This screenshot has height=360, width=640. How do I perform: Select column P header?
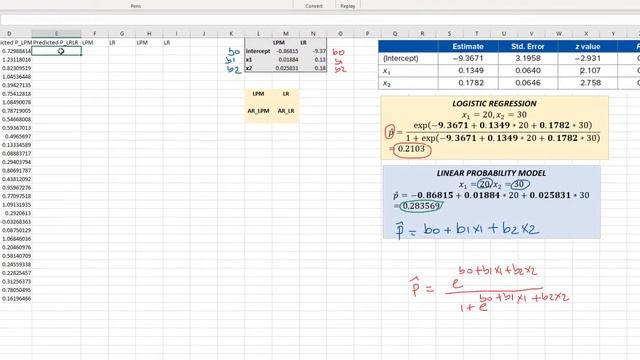coord(367,33)
